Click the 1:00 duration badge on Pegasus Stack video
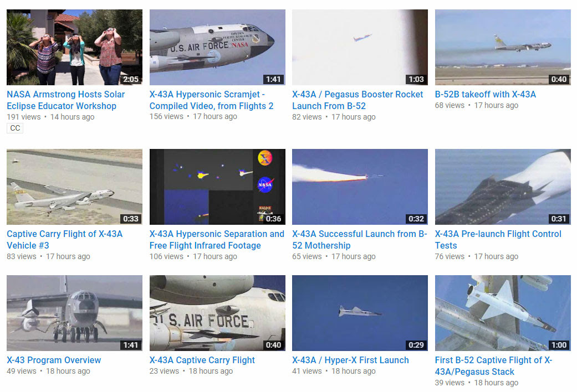Image resolution: width=577 pixels, height=392 pixels. point(559,345)
